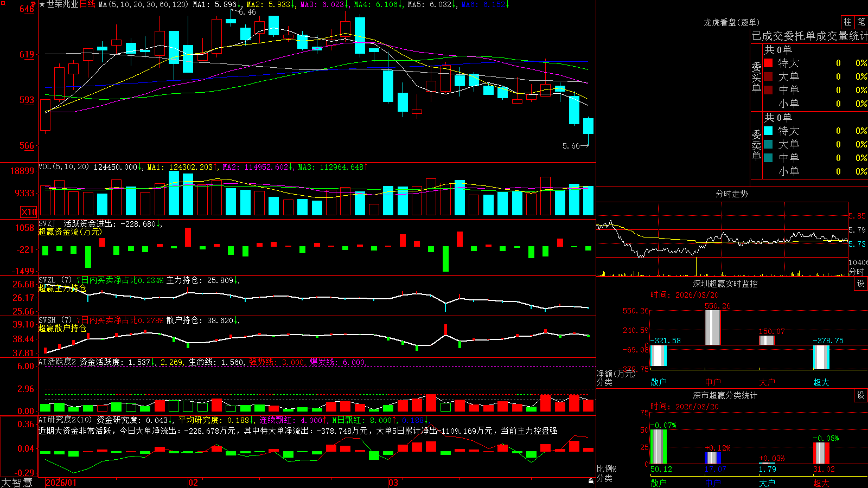Screen dimensions: 868x488
Task: Click the dark red 大单 swatch under 委买单
Action: tap(768, 76)
